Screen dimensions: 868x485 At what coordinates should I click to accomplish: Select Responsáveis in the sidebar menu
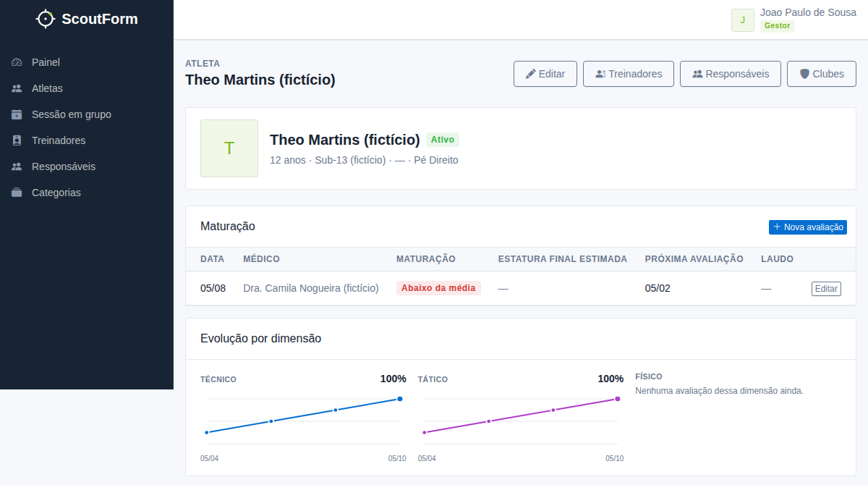point(87,166)
